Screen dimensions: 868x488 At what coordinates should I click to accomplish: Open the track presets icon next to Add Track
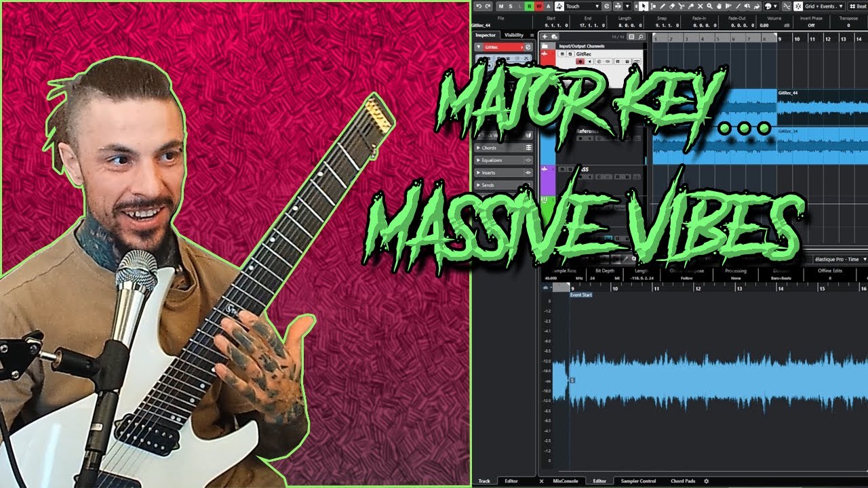pyautogui.click(x=554, y=37)
